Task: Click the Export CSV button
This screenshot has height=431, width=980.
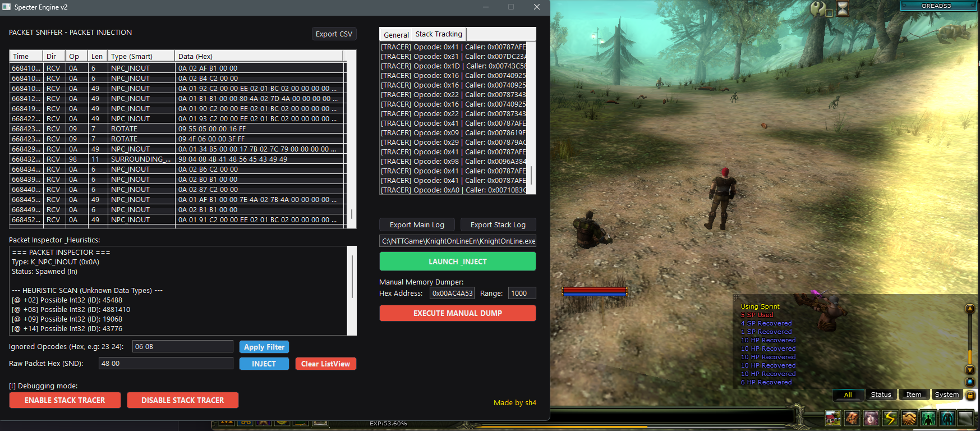Action: click(x=334, y=34)
